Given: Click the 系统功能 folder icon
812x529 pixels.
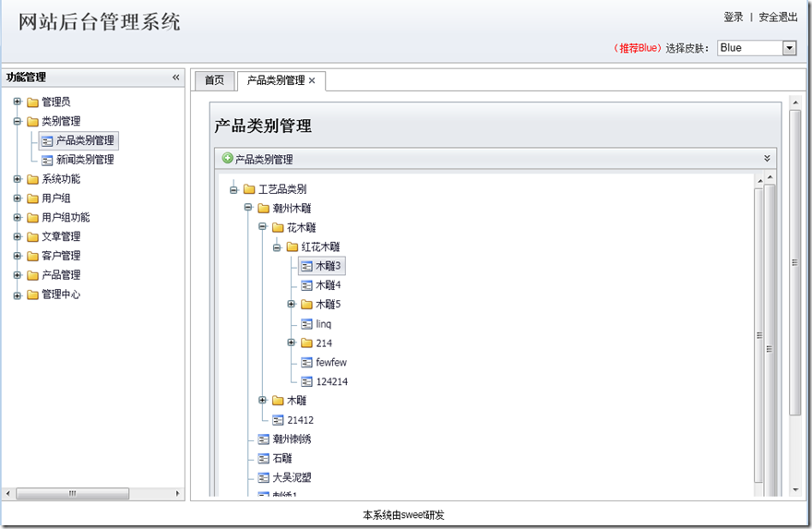Looking at the screenshot, I should [x=32, y=179].
